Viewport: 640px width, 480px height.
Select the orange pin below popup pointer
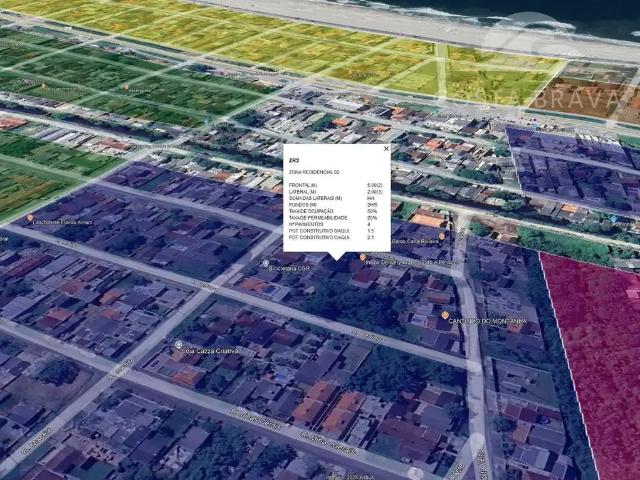tap(363, 257)
